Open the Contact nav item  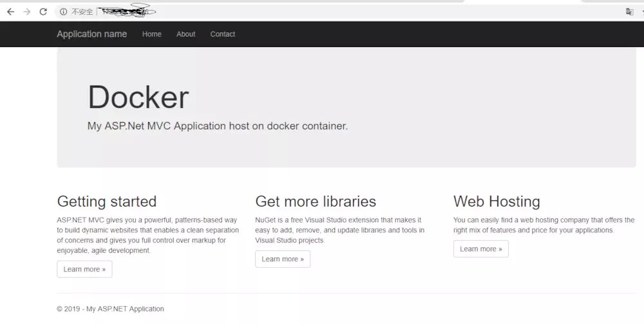point(223,34)
